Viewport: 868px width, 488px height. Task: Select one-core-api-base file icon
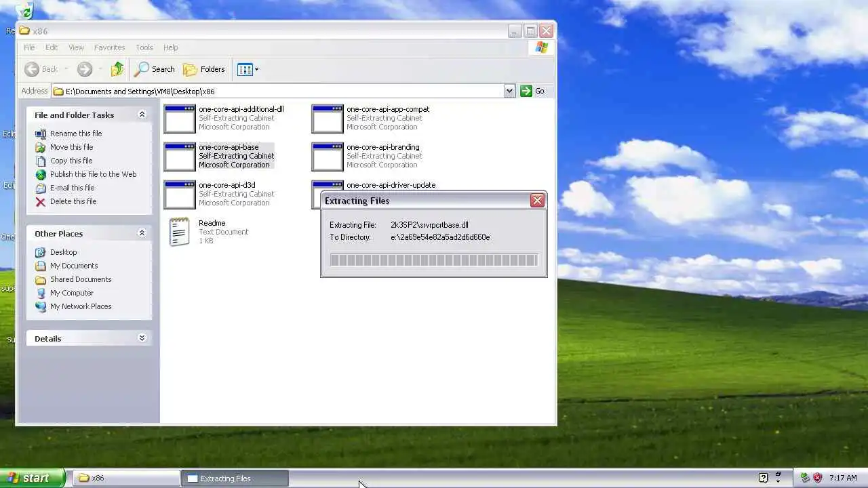[x=180, y=157]
